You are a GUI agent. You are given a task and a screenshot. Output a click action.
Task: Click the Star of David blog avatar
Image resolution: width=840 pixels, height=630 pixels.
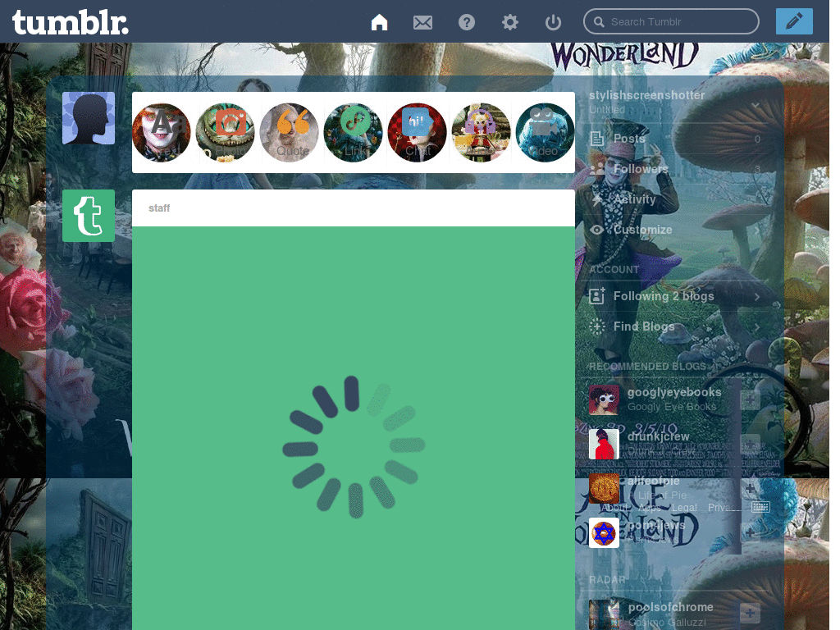604,533
